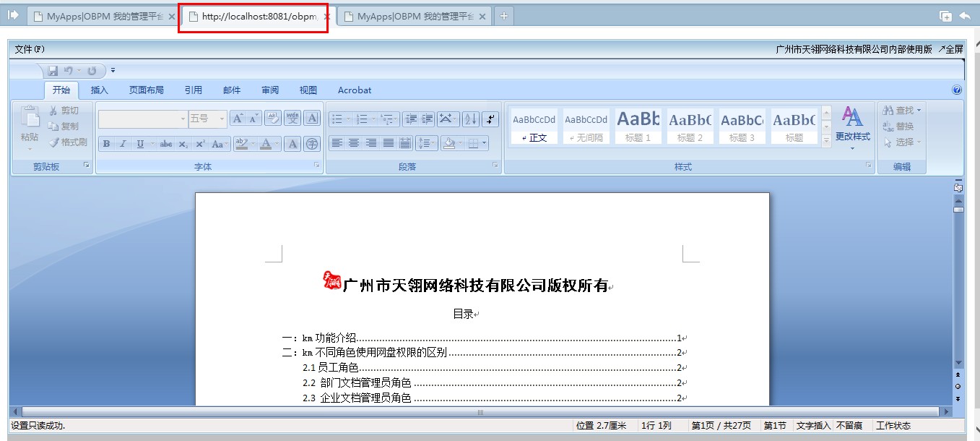This screenshot has height=441, width=980.
Task: Open the Bullets list dropdown
Action: pyautogui.click(x=348, y=119)
